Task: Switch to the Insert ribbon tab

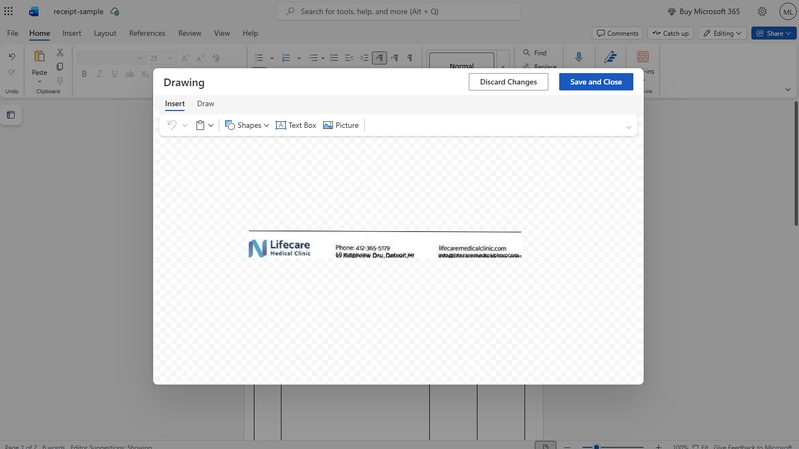Action: pyautogui.click(x=72, y=33)
